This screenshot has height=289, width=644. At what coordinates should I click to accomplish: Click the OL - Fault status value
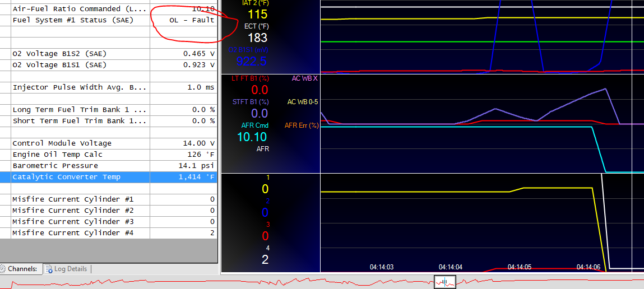[x=192, y=20]
